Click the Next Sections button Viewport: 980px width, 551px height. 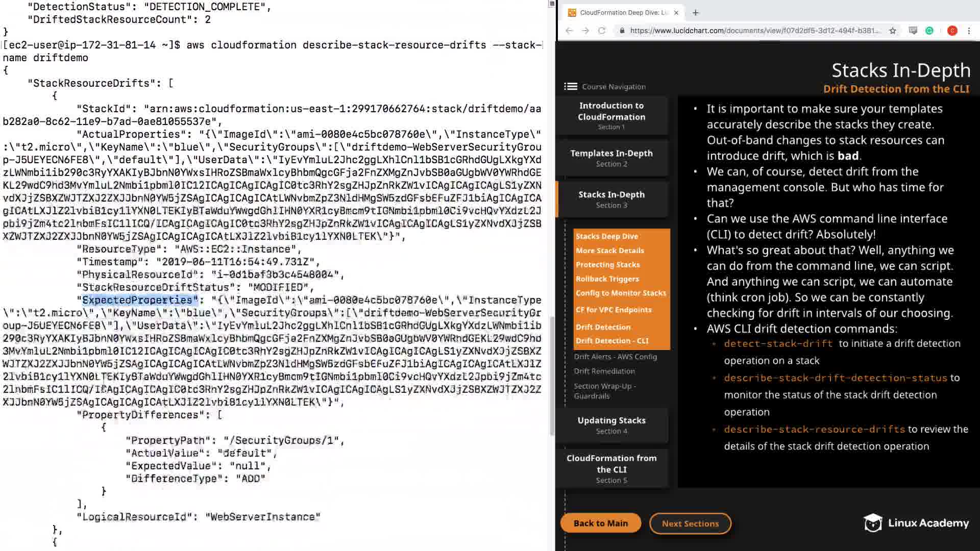click(x=690, y=523)
